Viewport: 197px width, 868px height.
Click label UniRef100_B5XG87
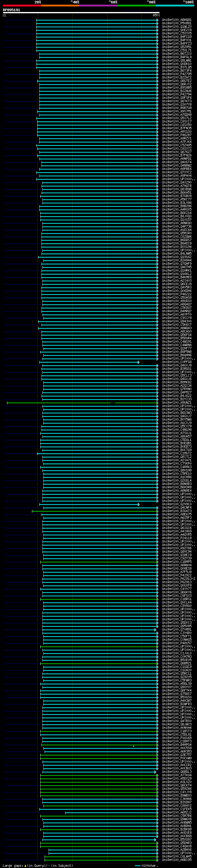[176, 840]
